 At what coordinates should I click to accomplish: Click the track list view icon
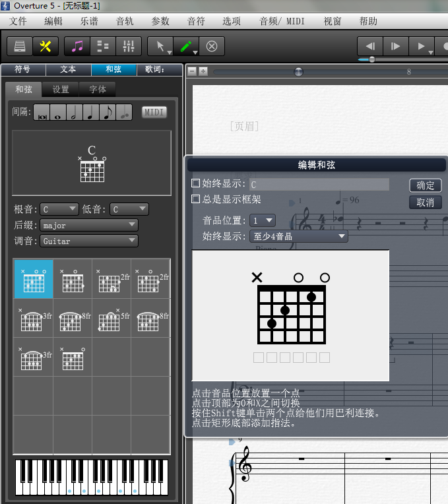pos(103,46)
